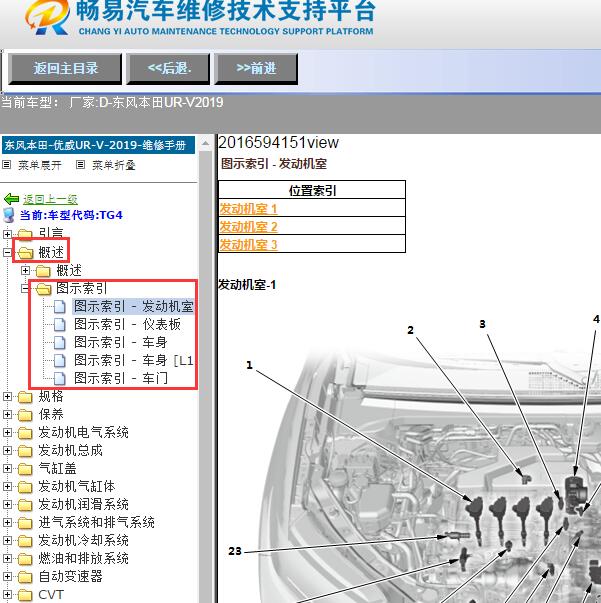Viewport: 601px width, 603px height.
Task: Click the 引言 folder icon
Action: coord(25,235)
